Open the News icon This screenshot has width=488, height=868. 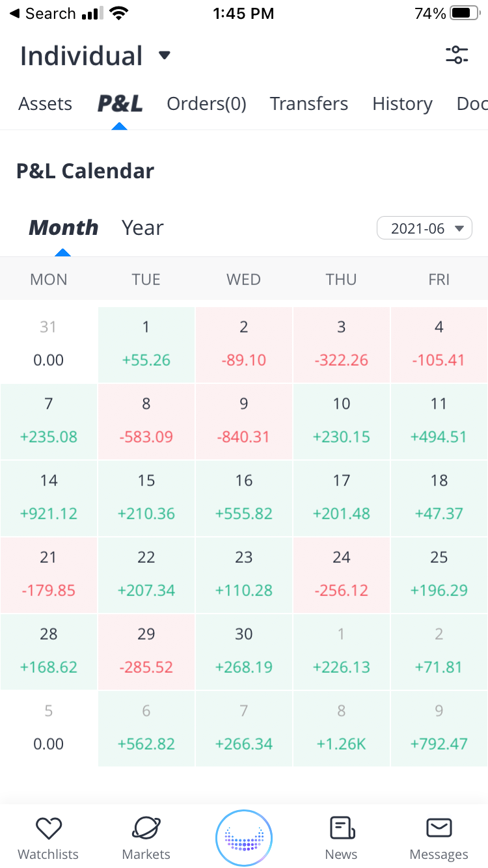[342, 828]
